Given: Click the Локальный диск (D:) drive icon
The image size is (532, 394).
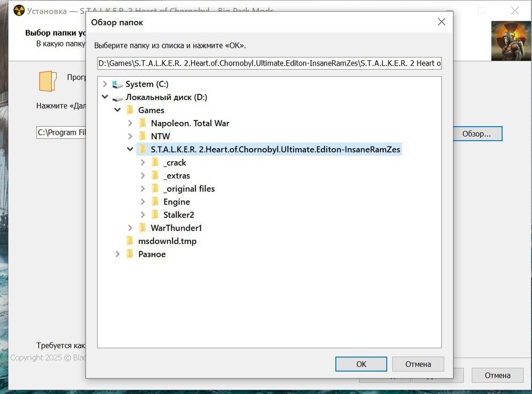Looking at the screenshot, I should click(x=117, y=97).
